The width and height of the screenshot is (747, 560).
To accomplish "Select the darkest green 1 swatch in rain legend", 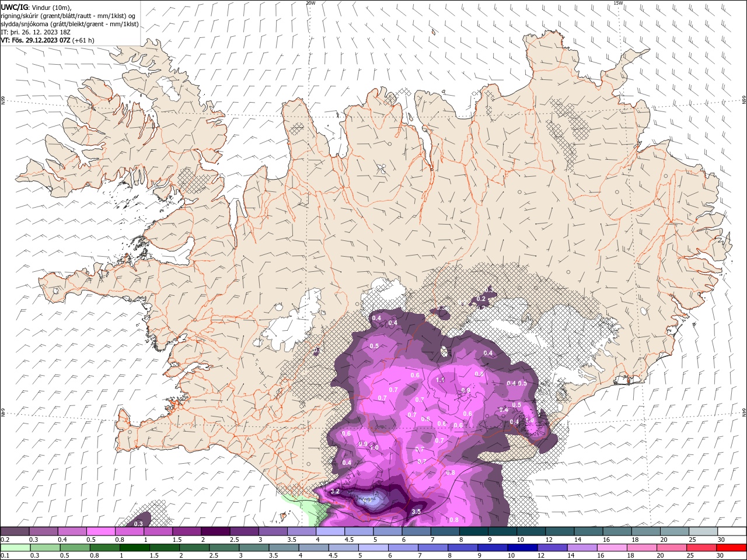I will coord(135,548).
